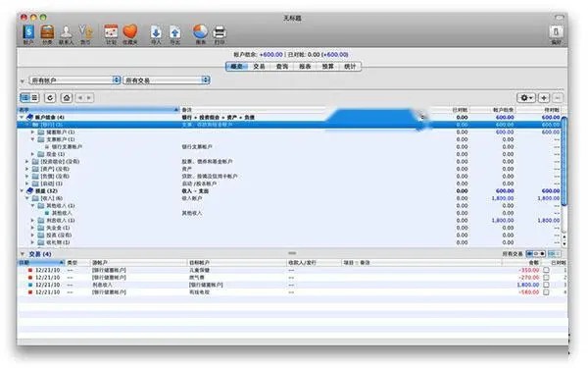Sort by the 名称 column header
Screen dimensions: 588x368
click(x=99, y=110)
